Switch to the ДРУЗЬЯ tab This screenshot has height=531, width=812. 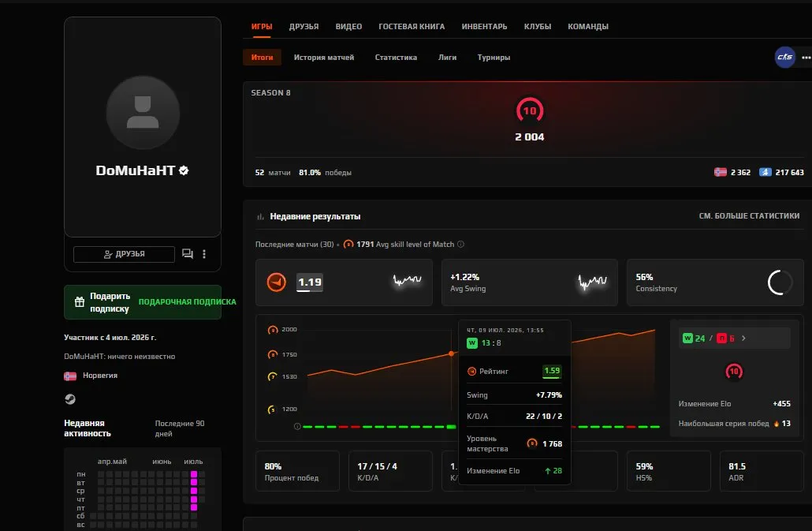304,26
